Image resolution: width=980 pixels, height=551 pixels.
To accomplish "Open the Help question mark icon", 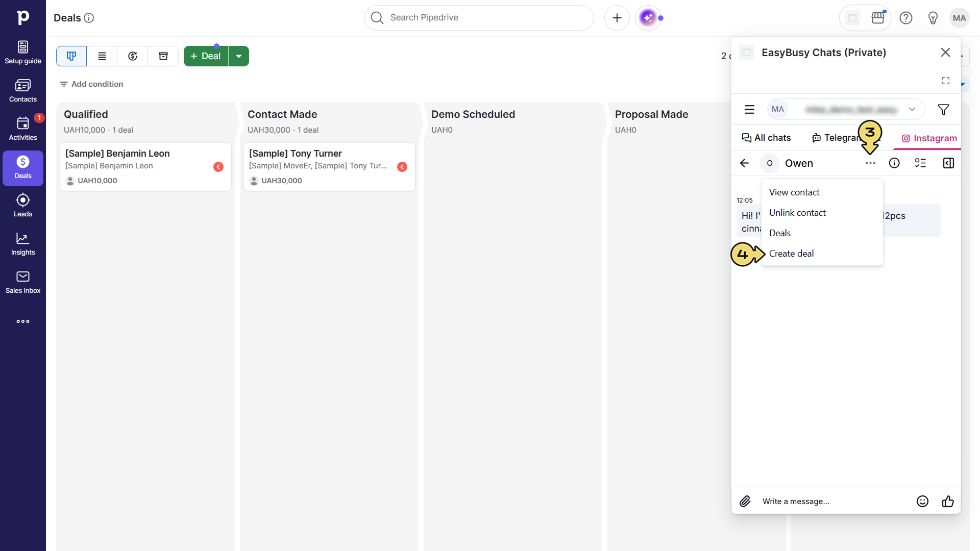I will (x=906, y=18).
